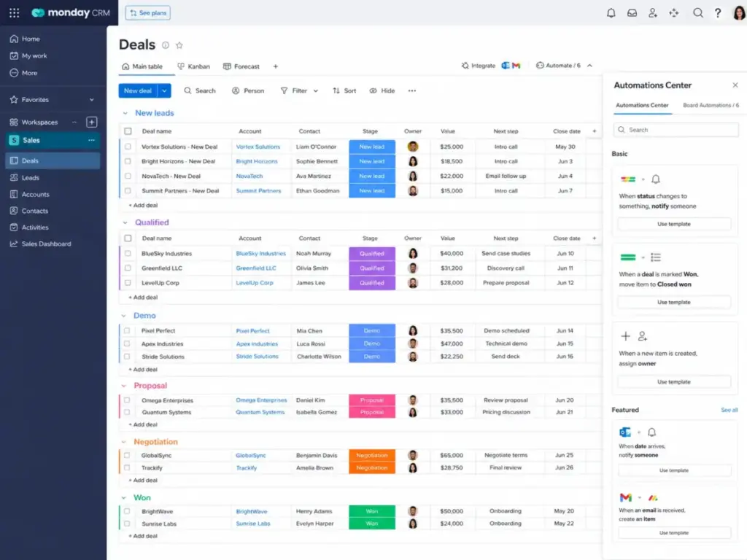Click Vortex Solutions owner avatar
The image size is (747, 560).
[x=413, y=147]
